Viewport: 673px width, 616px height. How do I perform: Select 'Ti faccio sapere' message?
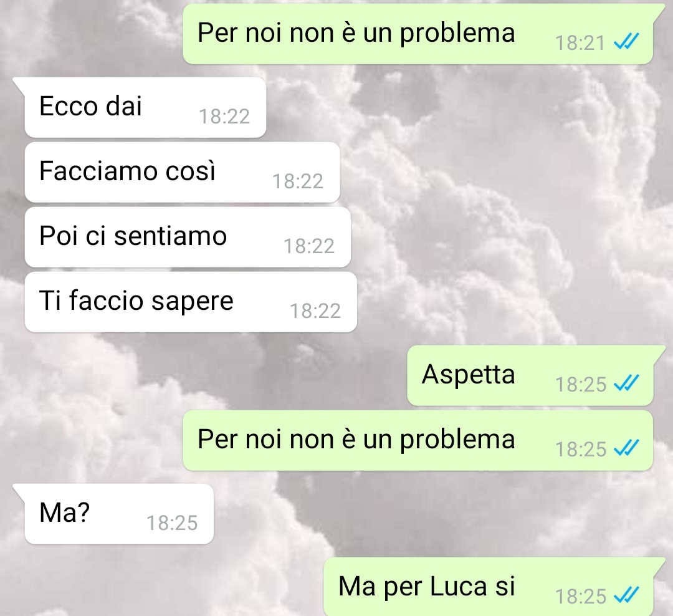191,302
